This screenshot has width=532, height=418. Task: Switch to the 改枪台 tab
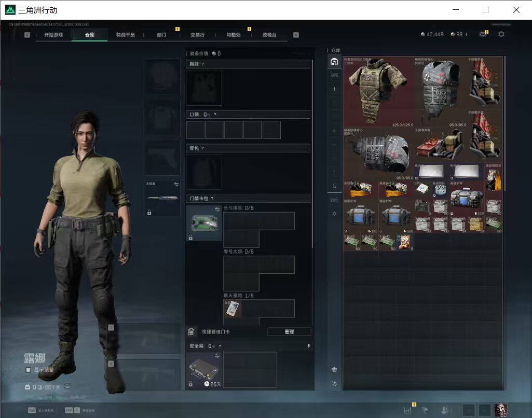pos(269,35)
